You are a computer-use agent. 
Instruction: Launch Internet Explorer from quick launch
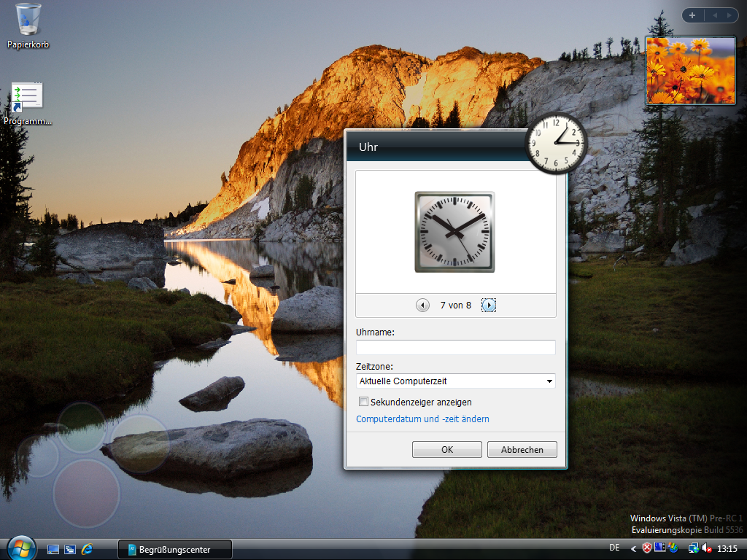pyautogui.click(x=88, y=550)
